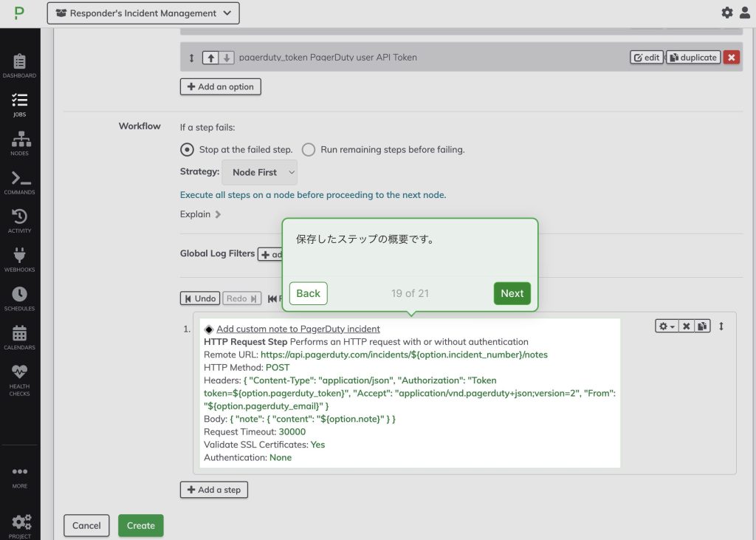The width and height of the screenshot is (756, 540).
Task: Edit the pagerduty_token option
Action: tap(647, 58)
